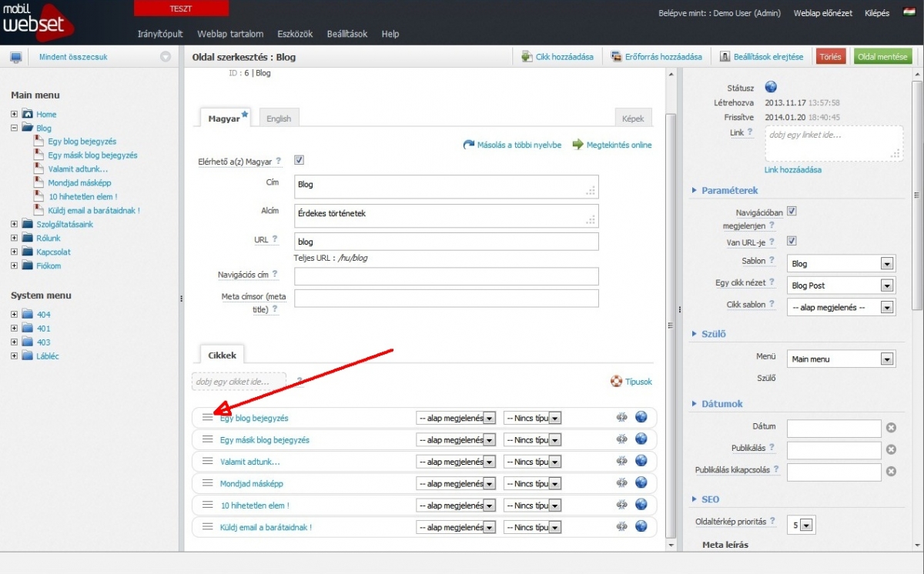Click the Státusz globe icon
This screenshot has height=574, width=924.
point(771,87)
